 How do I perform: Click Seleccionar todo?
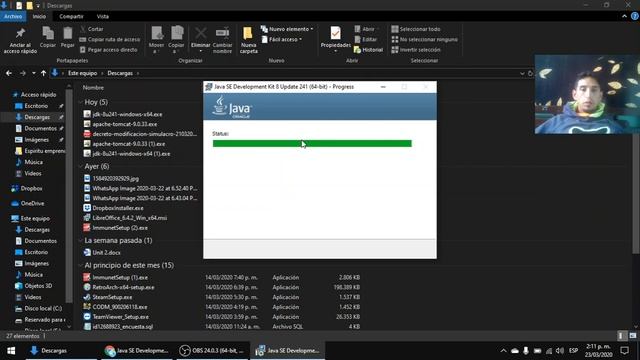tap(416, 29)
